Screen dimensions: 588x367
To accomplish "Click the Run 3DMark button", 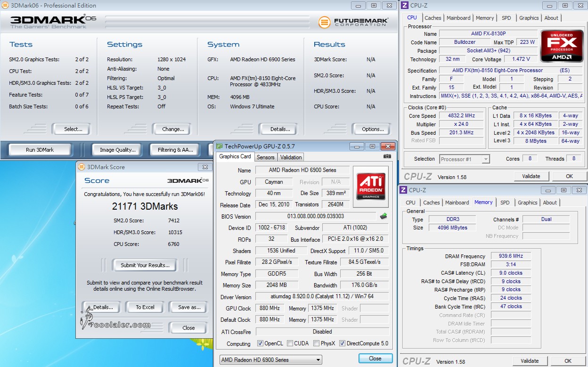I will 40,150.
